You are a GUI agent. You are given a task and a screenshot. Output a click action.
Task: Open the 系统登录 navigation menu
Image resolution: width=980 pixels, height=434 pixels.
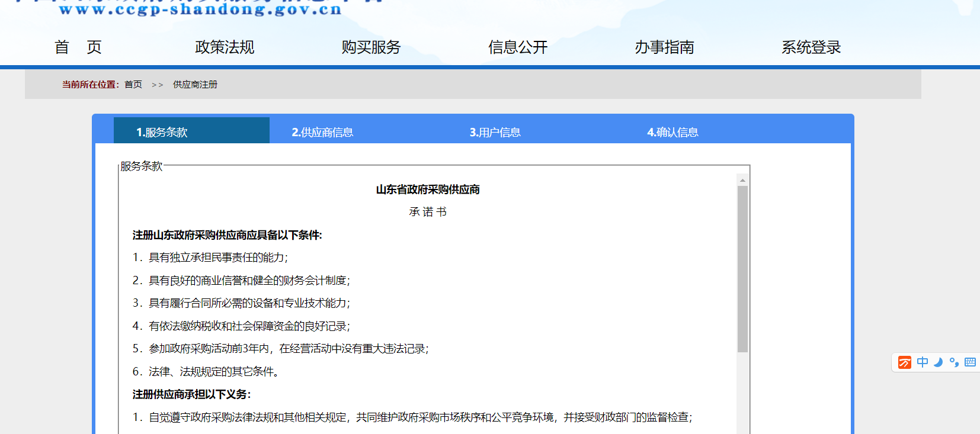pos(811,47)
